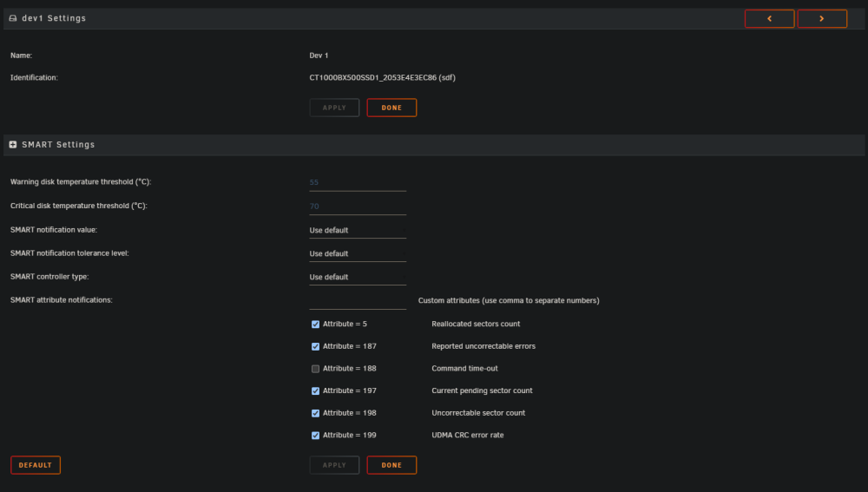Click the SMART notification tolerance level label

(x=69, y=253)
